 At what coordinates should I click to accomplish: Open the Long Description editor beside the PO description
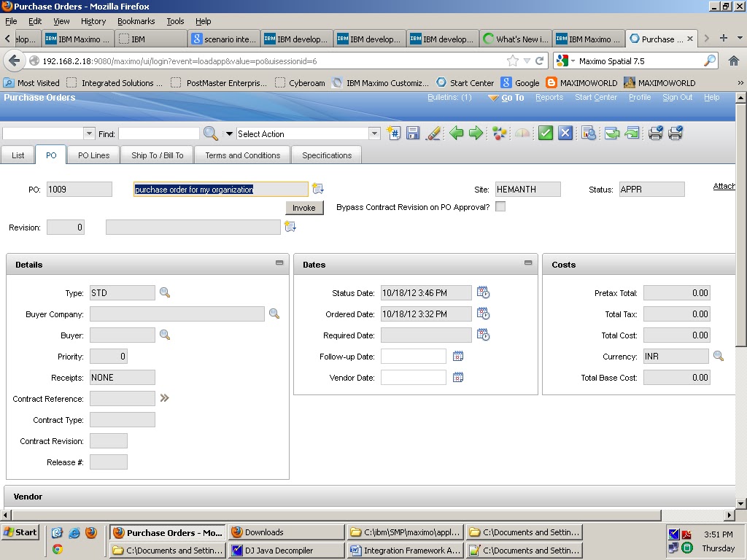[x=318, y=188]
